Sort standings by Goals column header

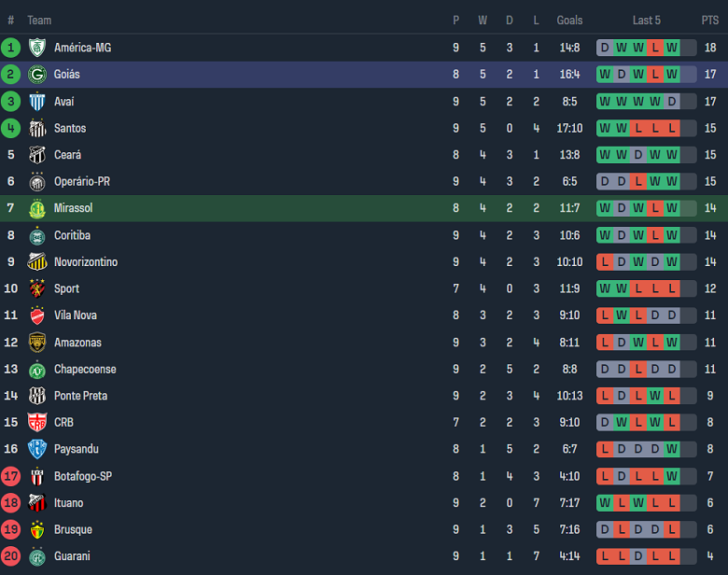point(569,21)
